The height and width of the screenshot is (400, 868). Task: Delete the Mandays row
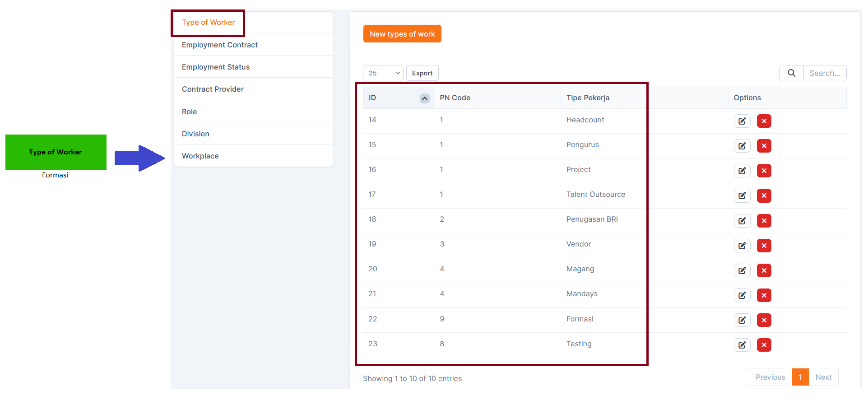tap(764, 295)
